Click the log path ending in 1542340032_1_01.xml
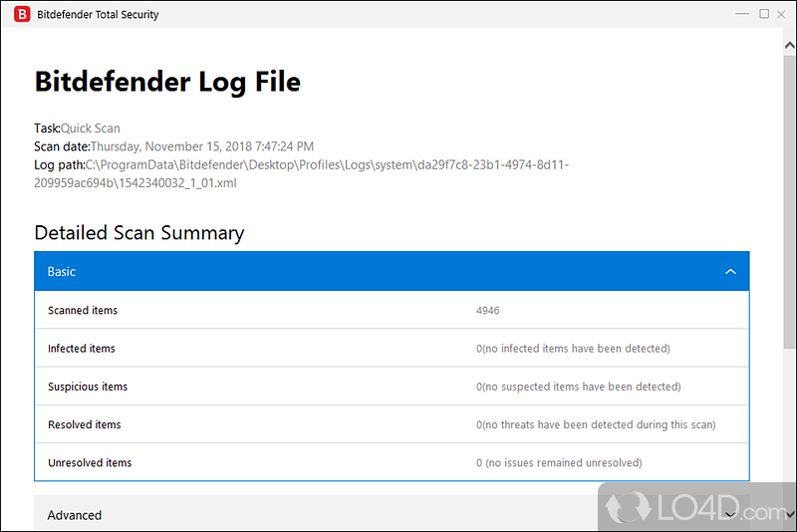797x532 pixels. click(302, 173)
